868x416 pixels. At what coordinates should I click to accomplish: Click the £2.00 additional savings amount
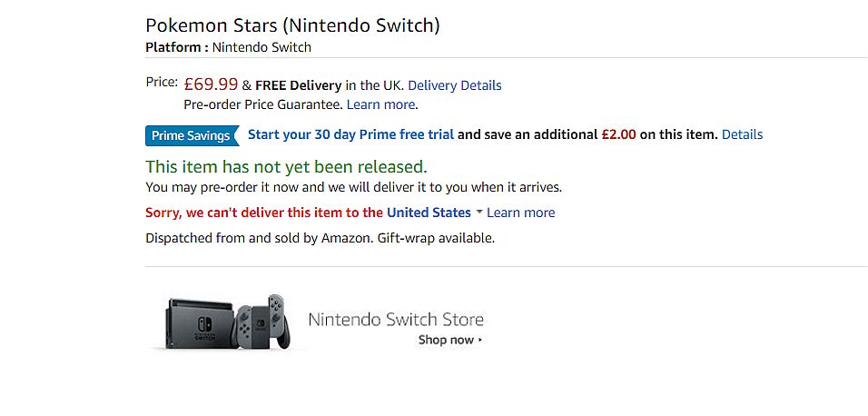point(618,134)
